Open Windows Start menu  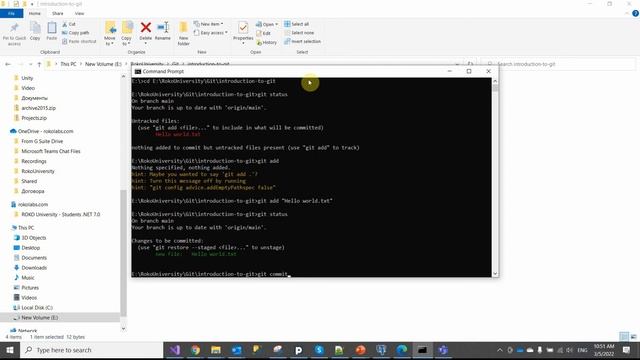tap(10, 350)
